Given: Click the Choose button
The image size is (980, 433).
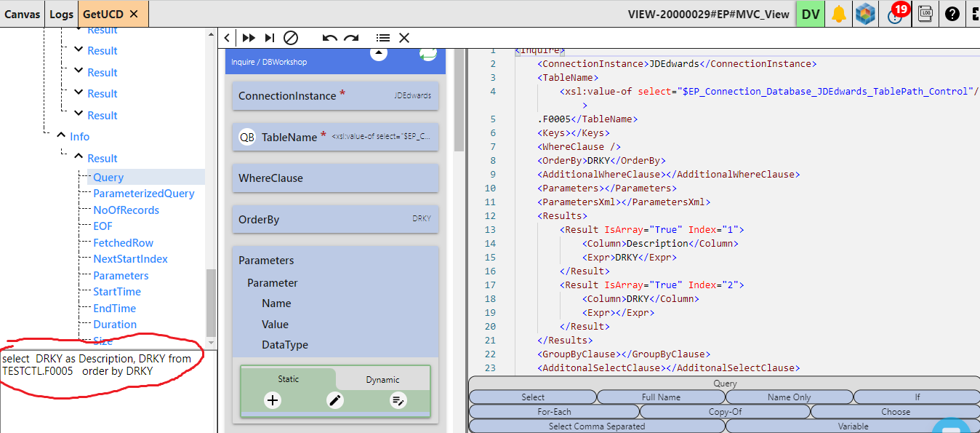Looking at the screenshot, I should point(896,411).
